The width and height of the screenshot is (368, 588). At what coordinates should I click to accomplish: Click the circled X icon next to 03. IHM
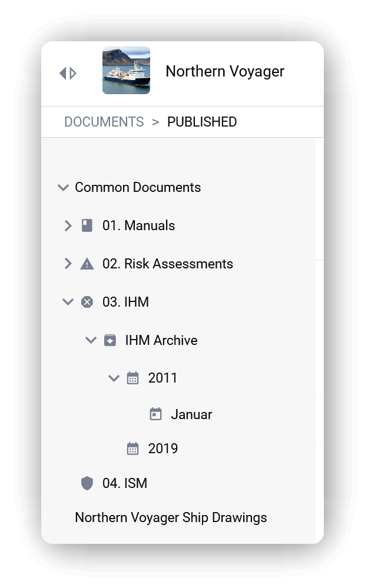pyautogui.click(x=87, y=302)
